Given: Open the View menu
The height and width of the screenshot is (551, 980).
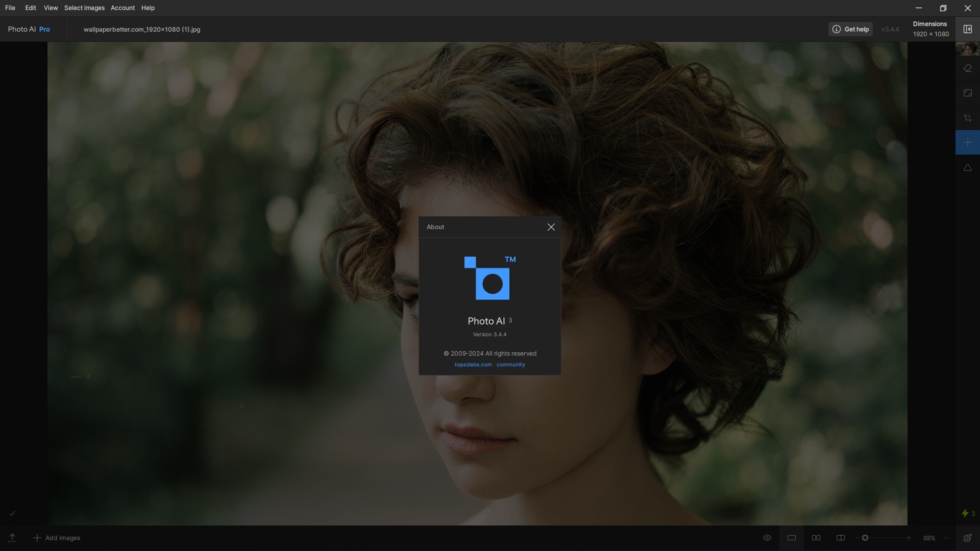Looking at the screenshot, I should (x=51, y=8).
